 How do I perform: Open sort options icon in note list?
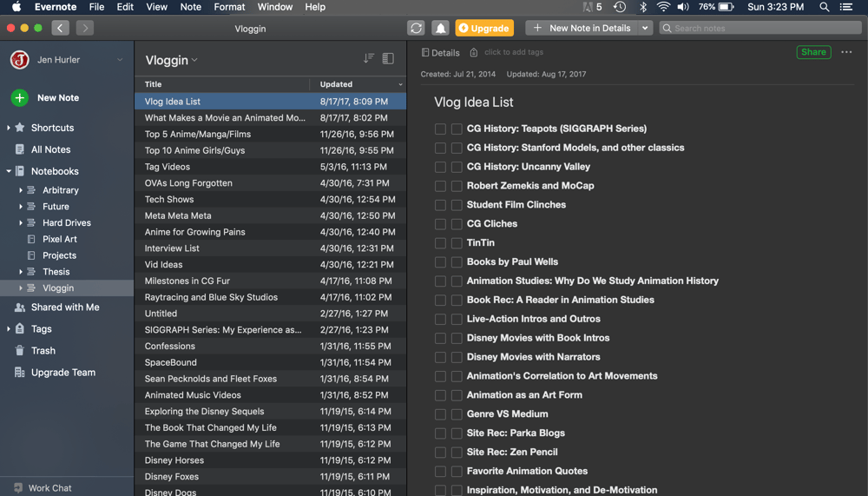pos(369,58)
